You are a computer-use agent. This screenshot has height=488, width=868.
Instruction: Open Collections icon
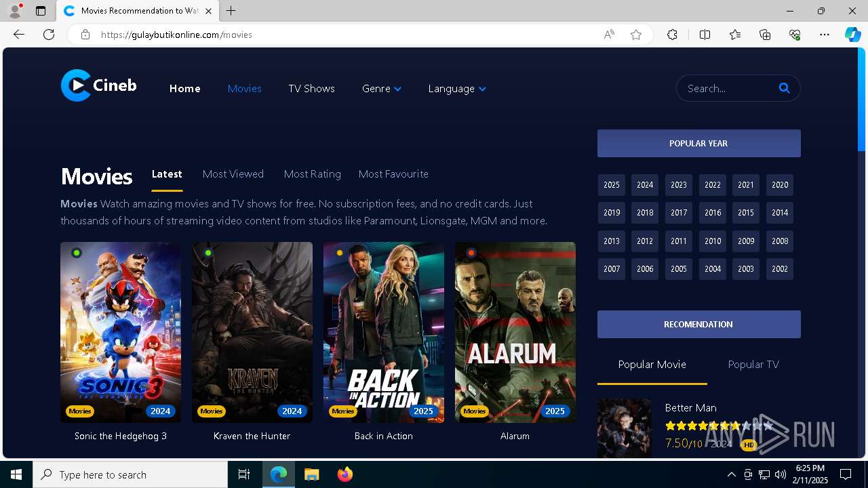pos(765,35)
